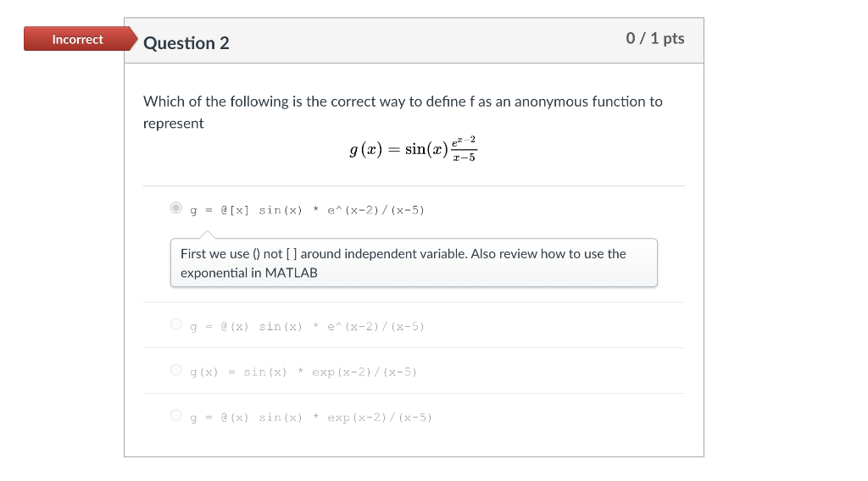
Task: Click the fraction in the rendered formula
Action: pyautogui.click(x=463, y=150)
